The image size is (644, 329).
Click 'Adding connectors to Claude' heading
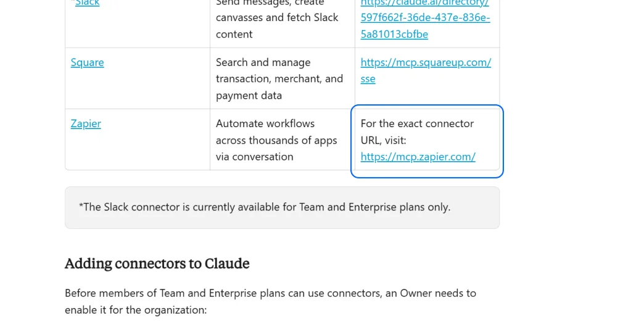pyautogui.click(x=157, y=264)
